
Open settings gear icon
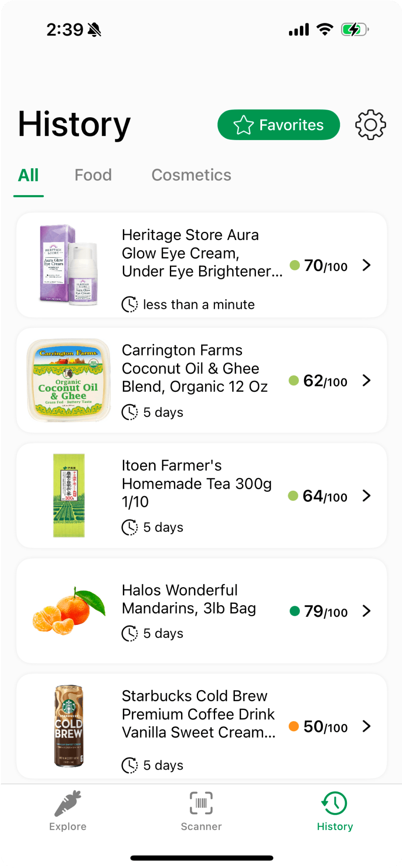pyautogui.click(x=370, y=125)
